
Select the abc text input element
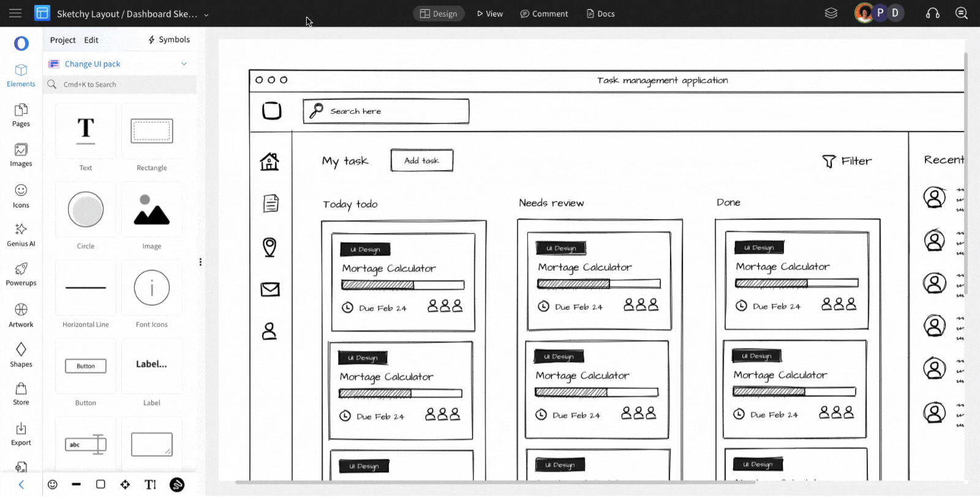[86, 444]
